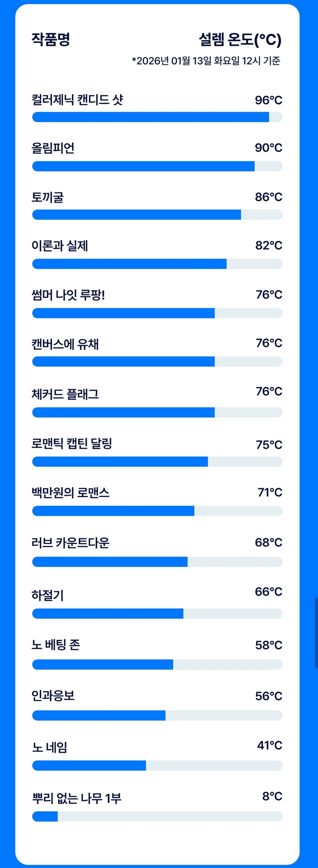Select 러브 카운트다운 title
Screen dimensions: 318x868
coord(70,543)
